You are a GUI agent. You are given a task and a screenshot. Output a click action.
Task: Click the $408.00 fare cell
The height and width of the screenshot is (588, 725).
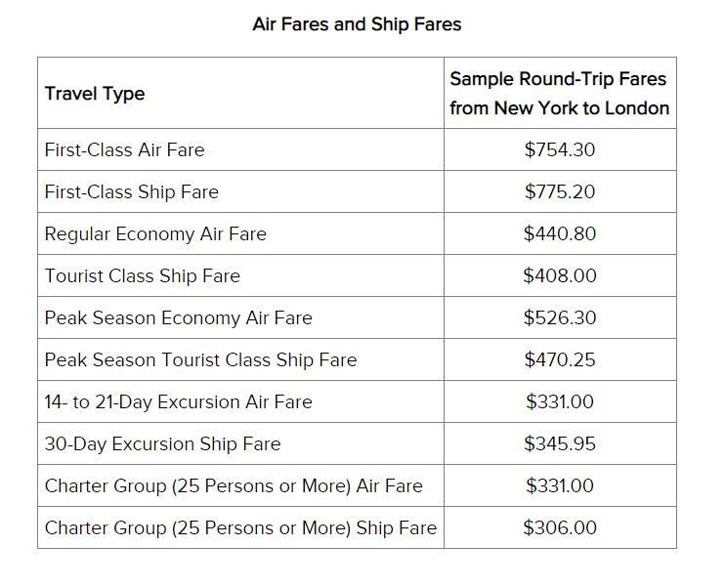coord(560,276)
